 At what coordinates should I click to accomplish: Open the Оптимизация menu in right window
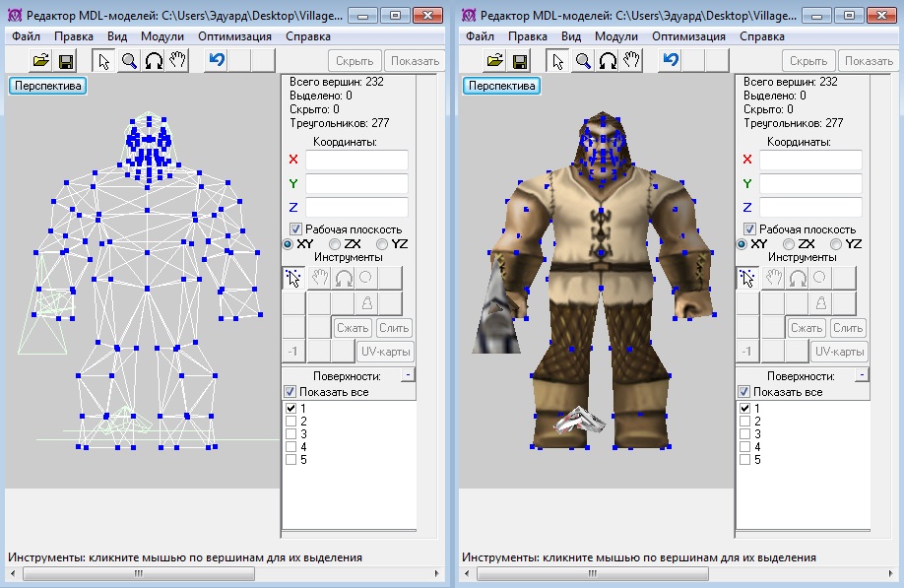(687, 35)
